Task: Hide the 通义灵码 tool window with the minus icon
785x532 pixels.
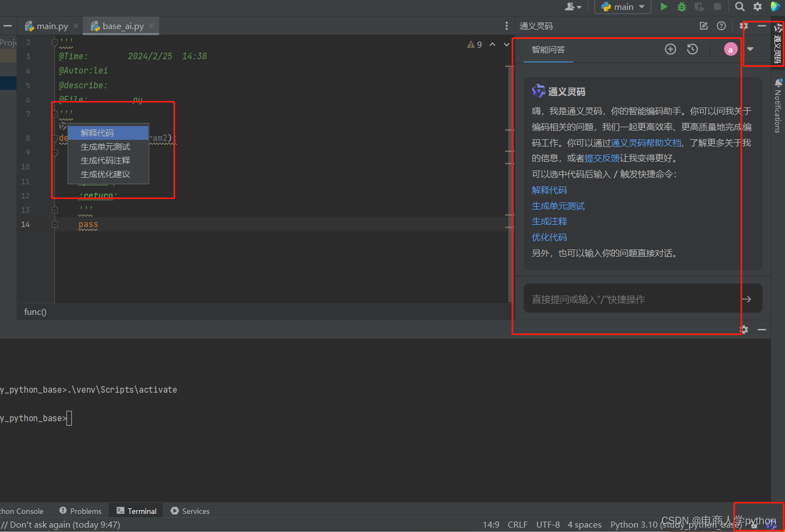Action: click(x=762, y=26)
